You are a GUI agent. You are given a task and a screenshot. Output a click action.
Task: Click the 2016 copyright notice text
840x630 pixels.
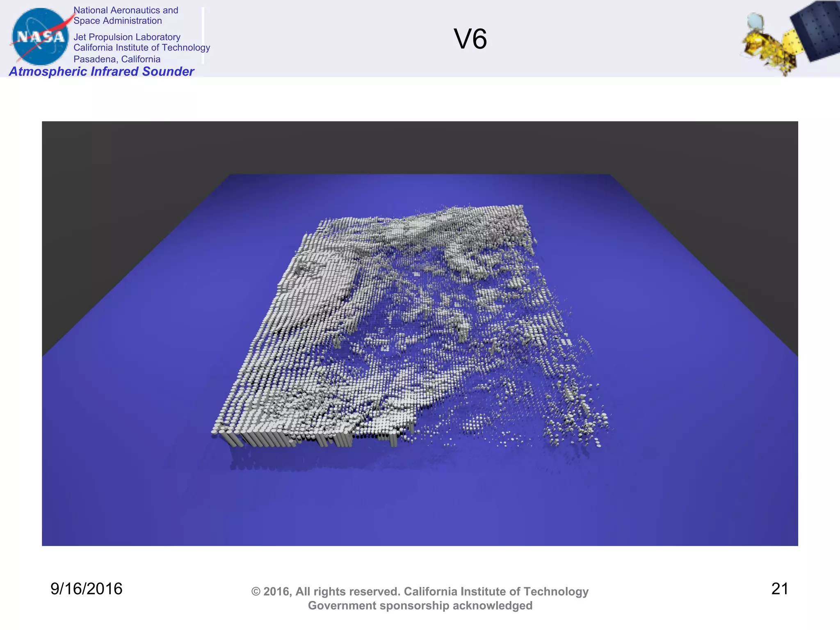point(420,591)
